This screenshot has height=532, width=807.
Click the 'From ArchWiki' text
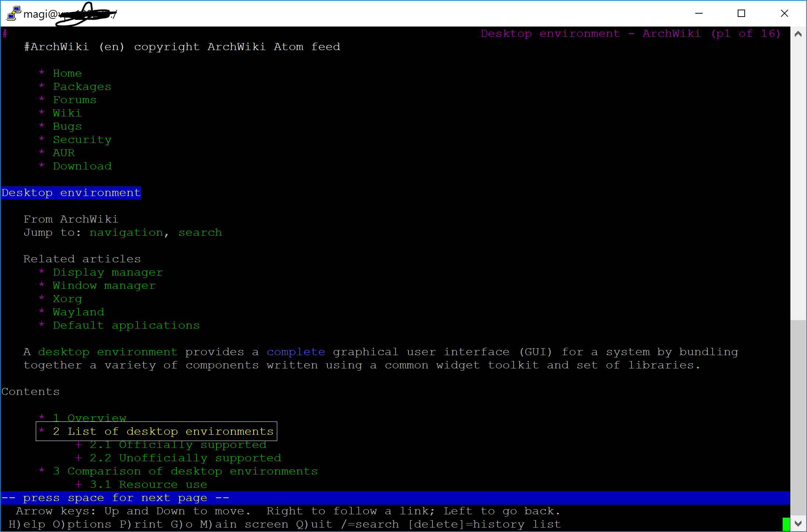pos(71,219)
